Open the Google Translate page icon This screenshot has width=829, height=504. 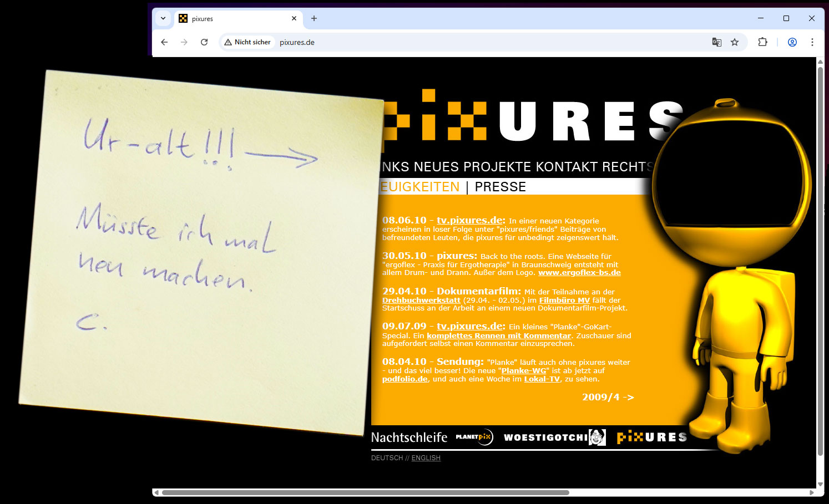point(716,42)
